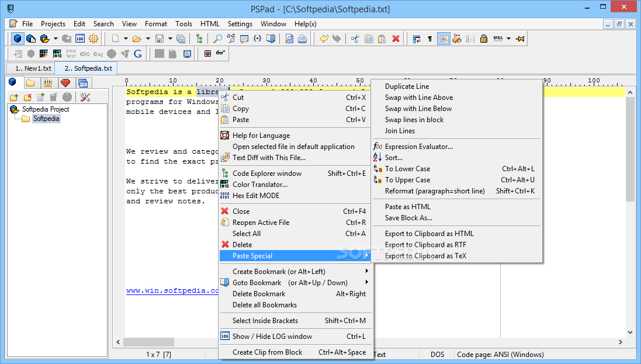Open dropdown arrow next to Open File

[x=148, y=39]
